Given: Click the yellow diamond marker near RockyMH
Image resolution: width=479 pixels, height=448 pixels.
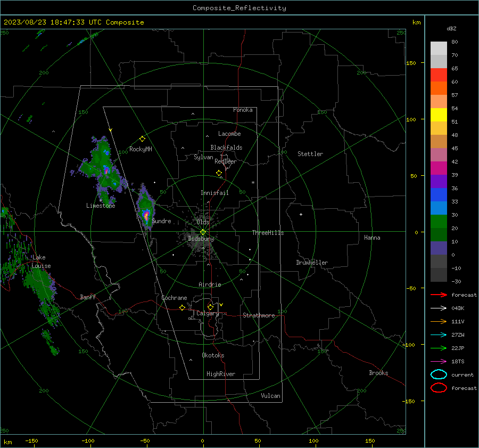Looking at the screenshot, I should [142, 139].
